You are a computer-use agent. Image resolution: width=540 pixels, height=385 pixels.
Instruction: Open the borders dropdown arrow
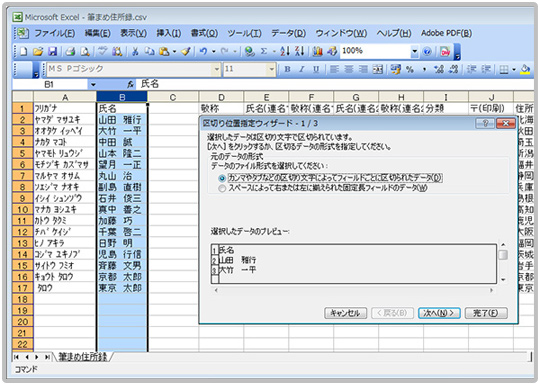[514, 69]
